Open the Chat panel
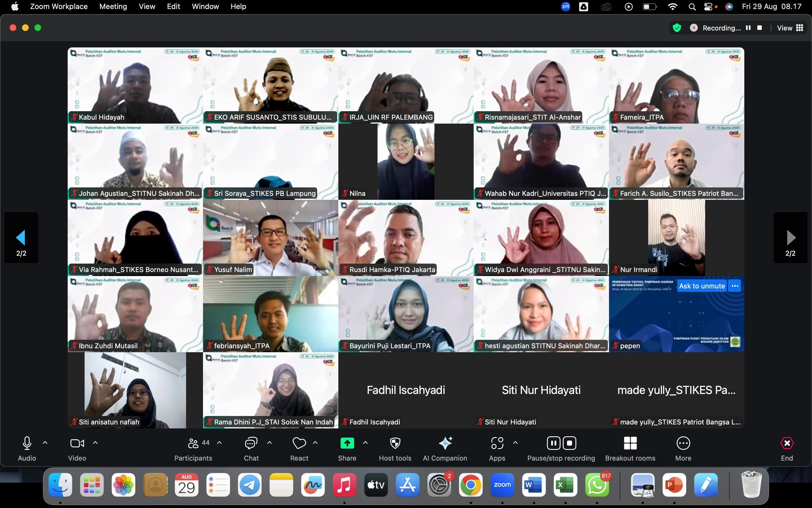The width and height of the screenshot is (812, 508). pos(251,448)
